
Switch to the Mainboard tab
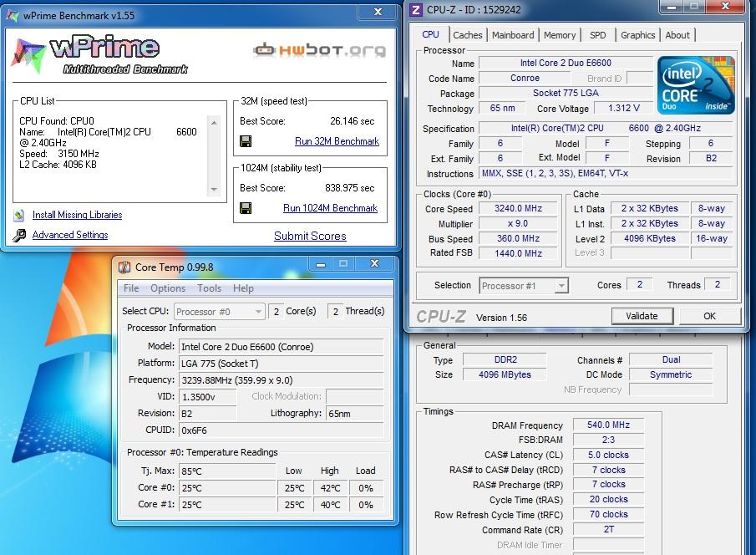[x=513, y=35]
